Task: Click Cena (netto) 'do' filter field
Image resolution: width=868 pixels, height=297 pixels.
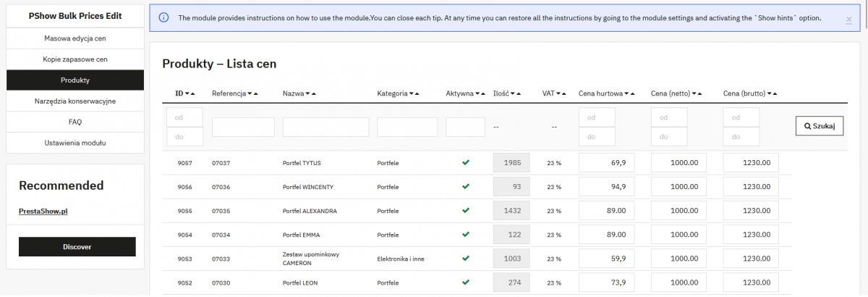Action: 669,136
